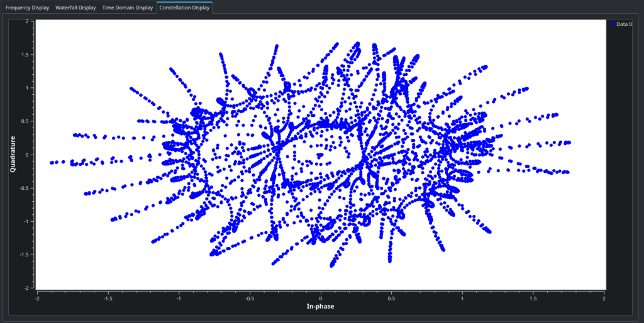The width and height of the screenshot is (644, 323).
Task: Click the constellation plot center at origin
Action: tap(321, 155)
